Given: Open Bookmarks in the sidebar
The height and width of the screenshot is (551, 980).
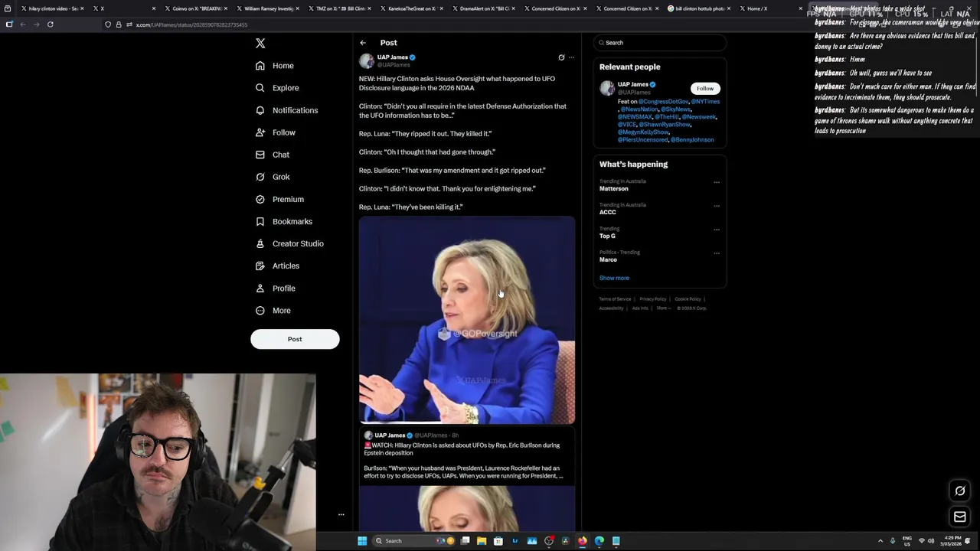Looking at the screenshot, I should click(x=284, y=221).
